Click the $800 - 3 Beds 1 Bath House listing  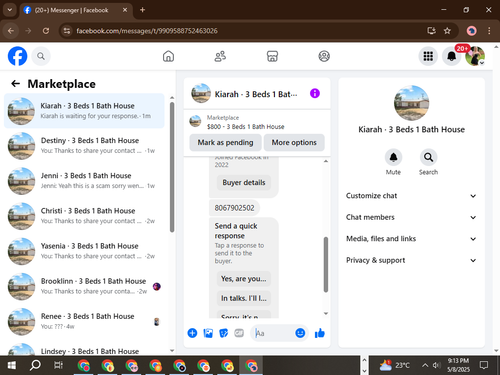246,127
